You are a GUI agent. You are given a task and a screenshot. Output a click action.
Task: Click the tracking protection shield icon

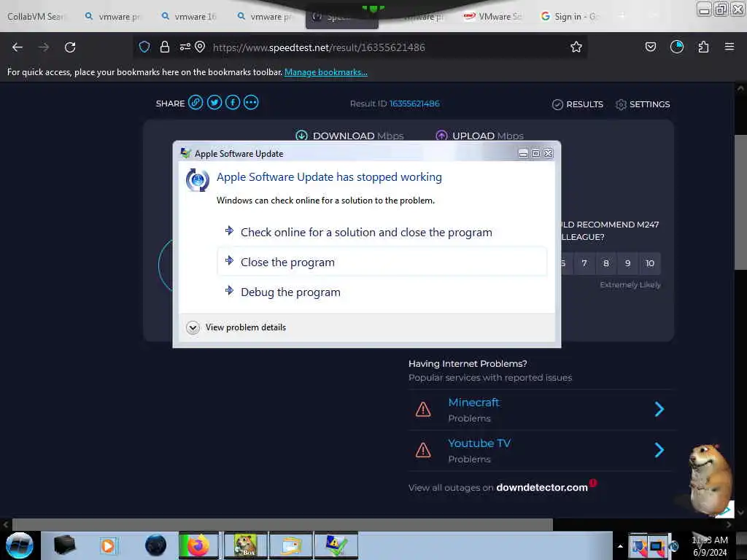coord(144,47)
